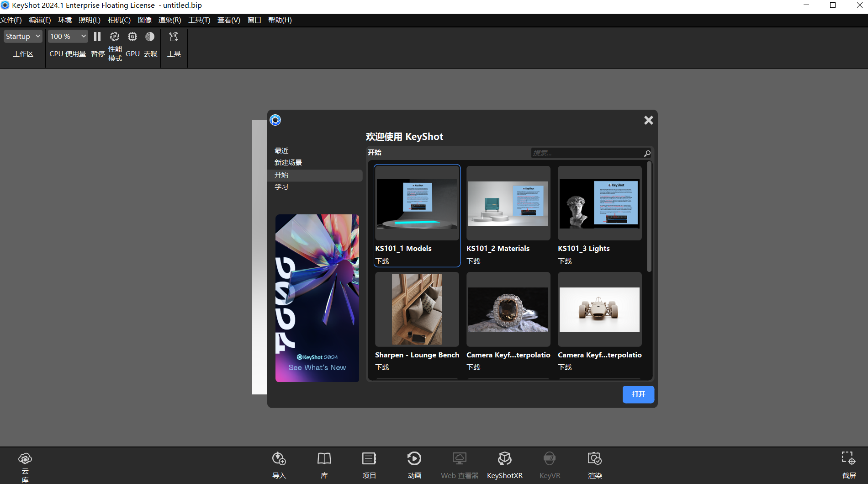The image size is (868, 484).
Task: Close the welcome dialog
Action: (x=649, y=120)
